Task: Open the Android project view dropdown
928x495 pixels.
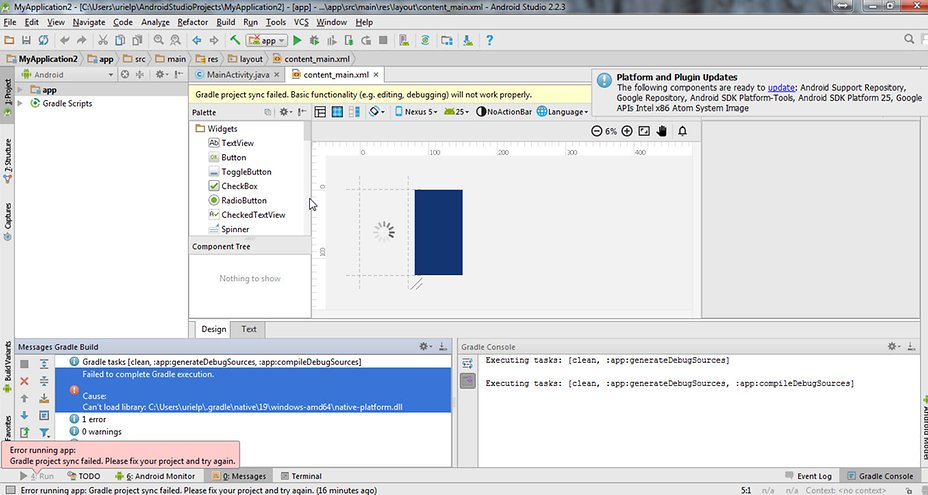Action: 67,75
